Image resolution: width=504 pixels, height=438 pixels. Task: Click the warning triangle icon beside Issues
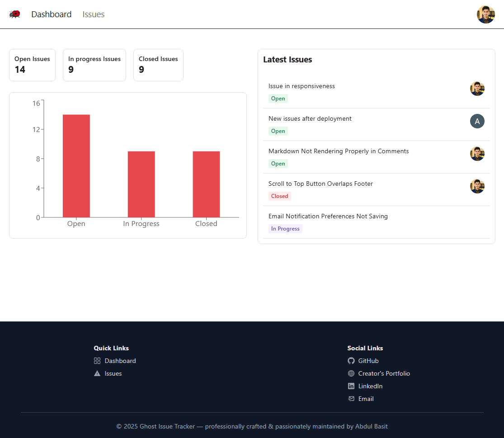pyautogui.click(x=97, y=373)
